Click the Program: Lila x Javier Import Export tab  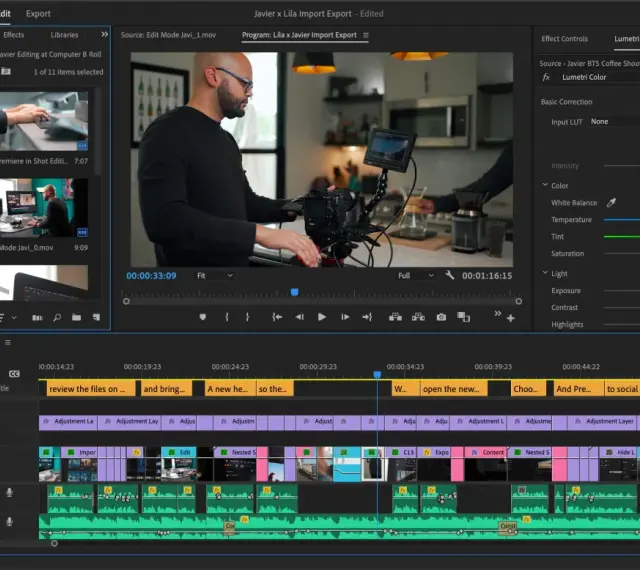[x=299, y=35]
